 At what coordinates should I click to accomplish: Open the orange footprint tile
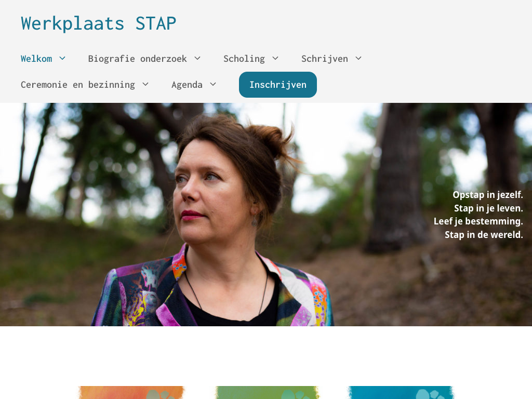tap(131, 393)
